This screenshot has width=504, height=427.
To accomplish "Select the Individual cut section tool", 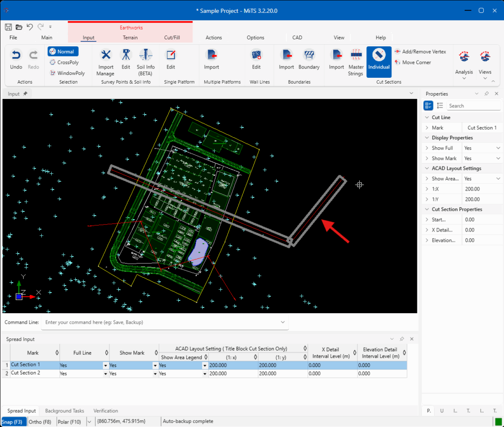I will [379, 62].
